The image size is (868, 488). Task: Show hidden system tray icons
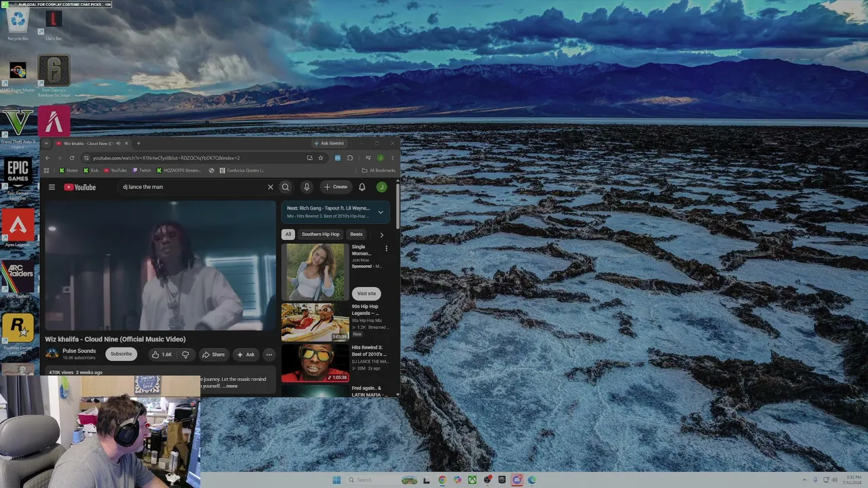(x=805, y=480)
